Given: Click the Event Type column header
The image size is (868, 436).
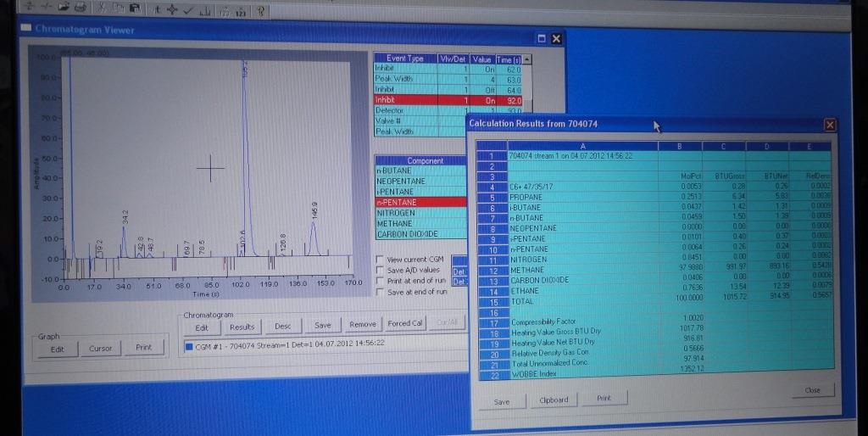Looking at the screenshot, I should click(x=404, y=59).
